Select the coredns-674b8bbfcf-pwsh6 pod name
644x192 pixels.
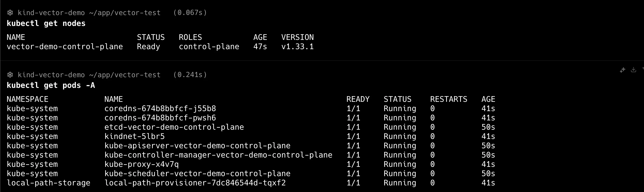(160, 118)
